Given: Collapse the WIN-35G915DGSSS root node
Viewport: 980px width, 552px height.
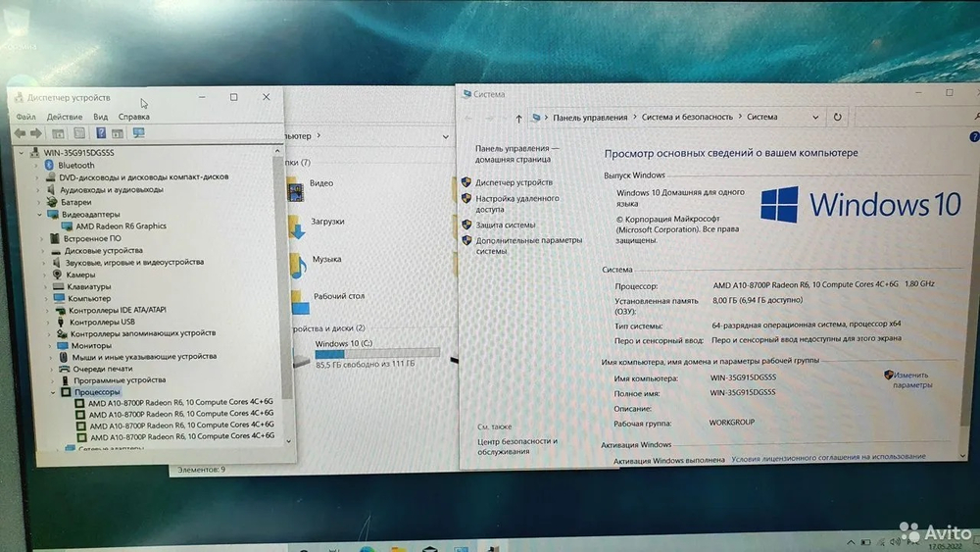Looking at the screenshot, I should coord(22,153).
